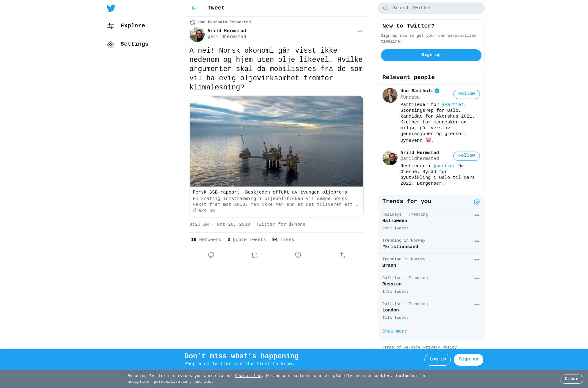
Task: Click the Twitter bird logo
Action: (111, 8)
